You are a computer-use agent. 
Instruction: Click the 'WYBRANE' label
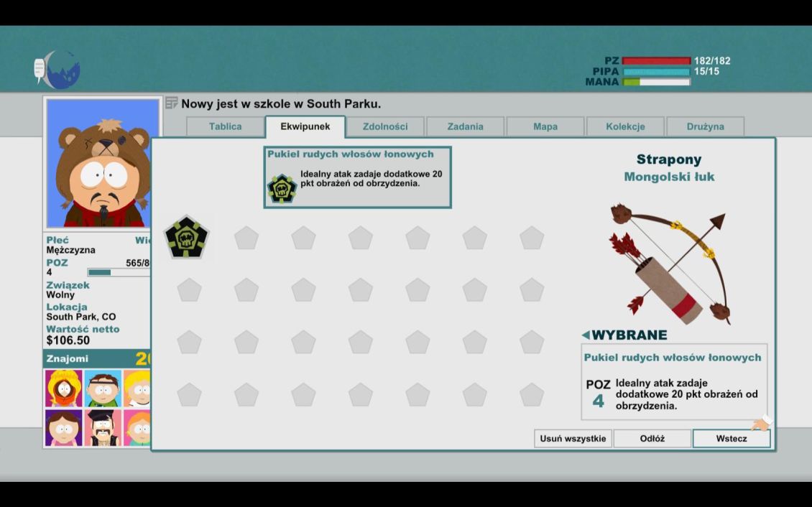(x=629, y=335)
